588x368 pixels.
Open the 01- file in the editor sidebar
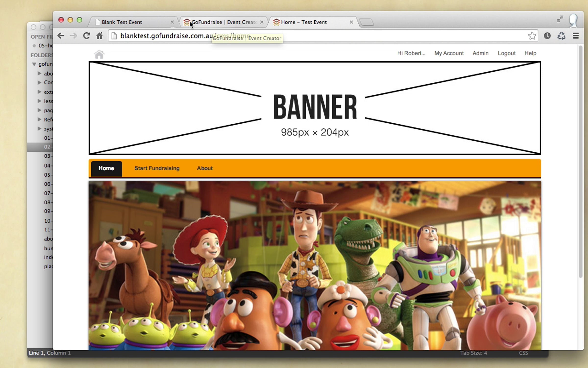[48, 138]
